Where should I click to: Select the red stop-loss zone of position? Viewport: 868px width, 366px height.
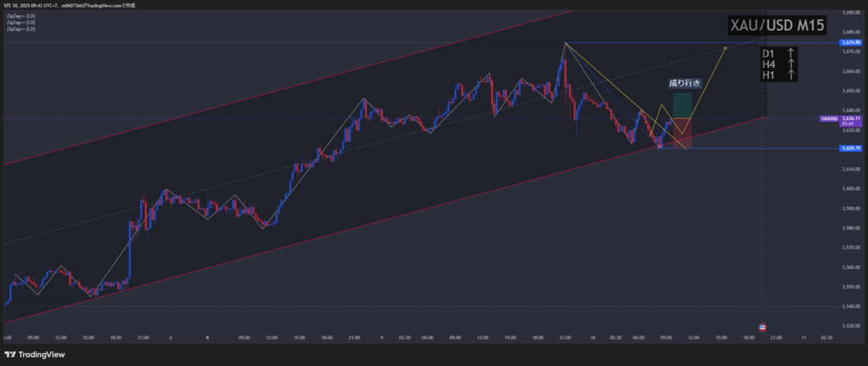click(x=682, y=133)
